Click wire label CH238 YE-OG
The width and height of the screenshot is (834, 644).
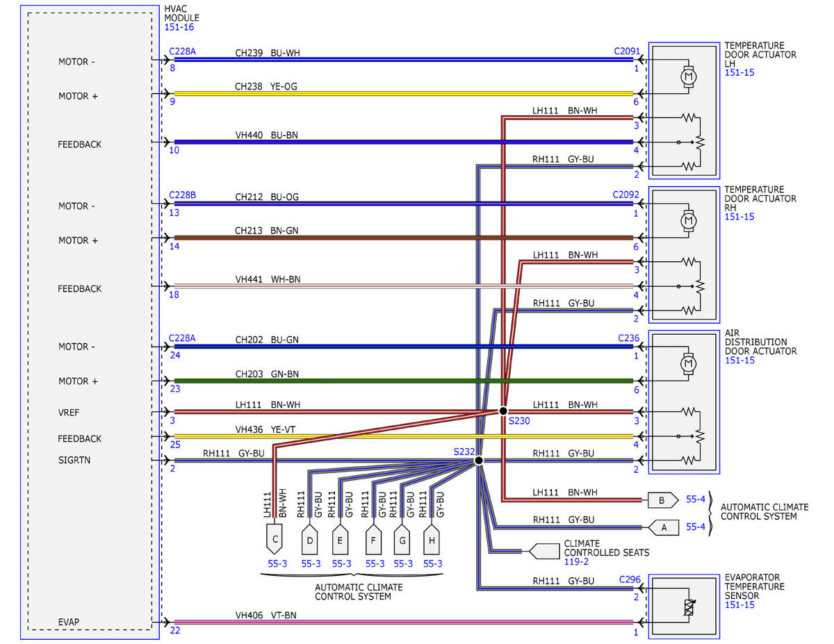pyautogui.click(x=267, y=87)
